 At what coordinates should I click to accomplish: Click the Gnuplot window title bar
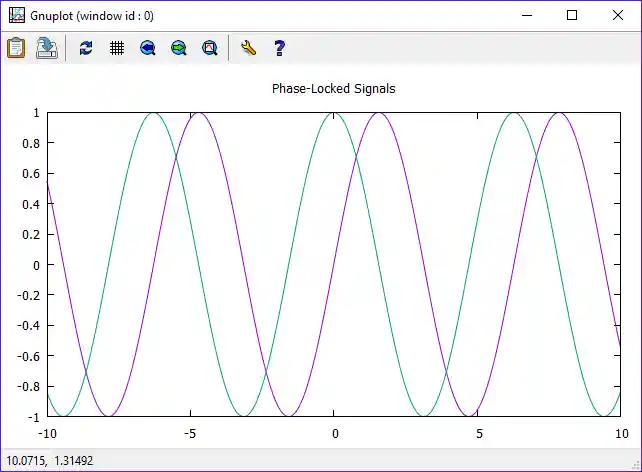point(300,15)
